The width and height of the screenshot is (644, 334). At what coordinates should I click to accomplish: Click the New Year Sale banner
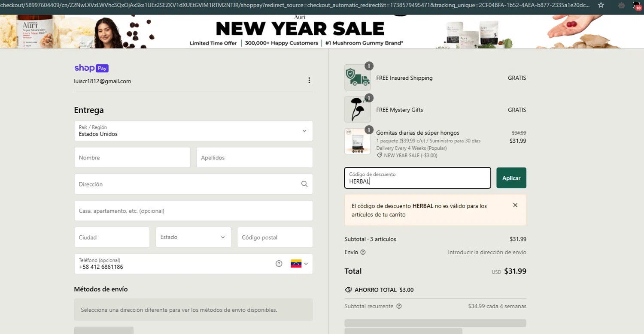[322, 32]
